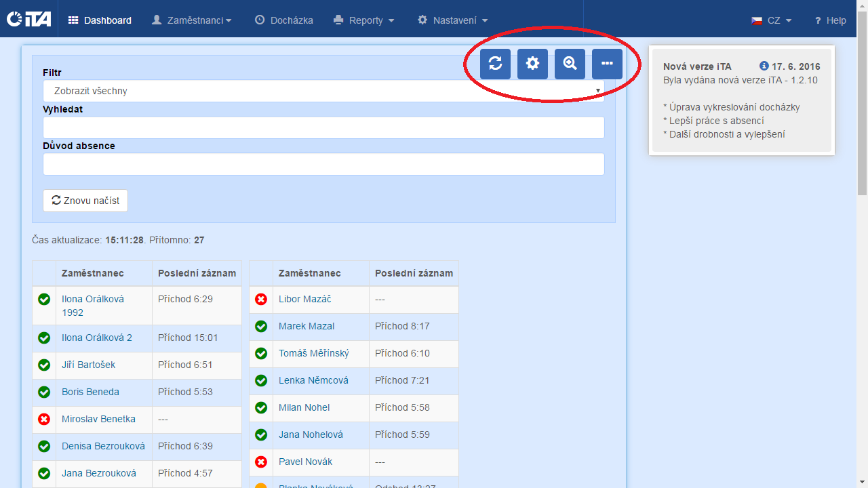The image size is (868, 488).
Task: Click the person icon next to Zaměstnanci
Action: pos(155,20)
